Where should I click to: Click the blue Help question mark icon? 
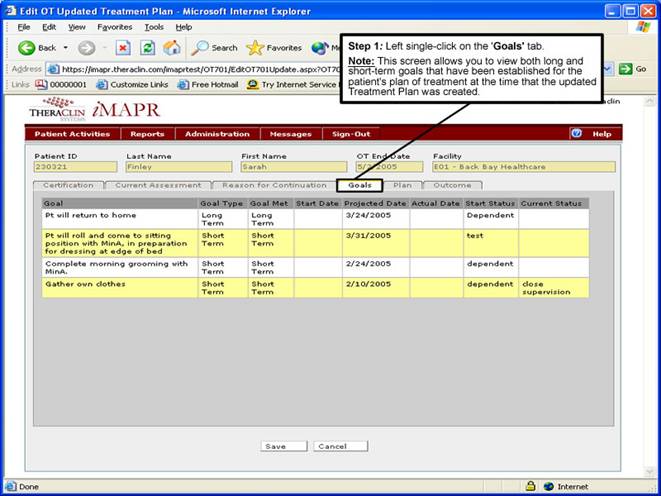[x=576, y=133]
